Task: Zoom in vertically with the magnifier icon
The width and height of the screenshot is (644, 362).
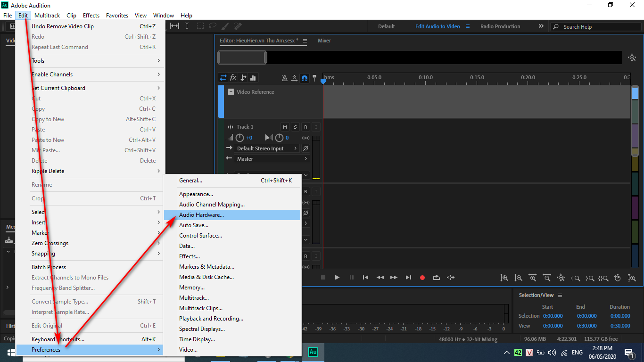Action: 504,278
